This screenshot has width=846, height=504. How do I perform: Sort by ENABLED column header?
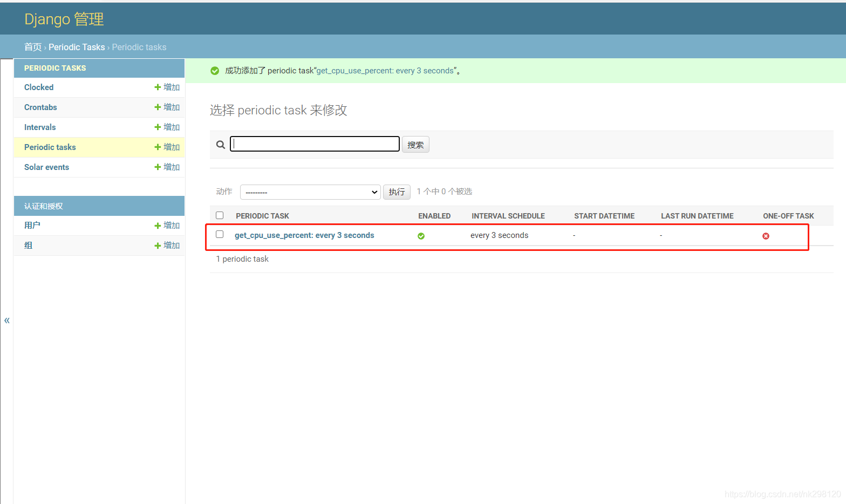(x=434, y=216)
